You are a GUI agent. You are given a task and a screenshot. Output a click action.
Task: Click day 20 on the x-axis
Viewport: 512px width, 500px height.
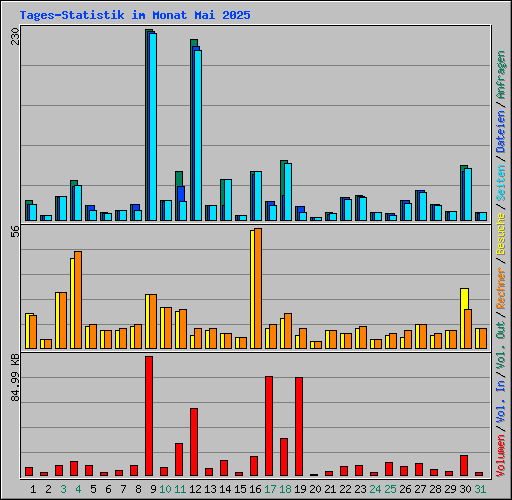click(x=315, y=489)
